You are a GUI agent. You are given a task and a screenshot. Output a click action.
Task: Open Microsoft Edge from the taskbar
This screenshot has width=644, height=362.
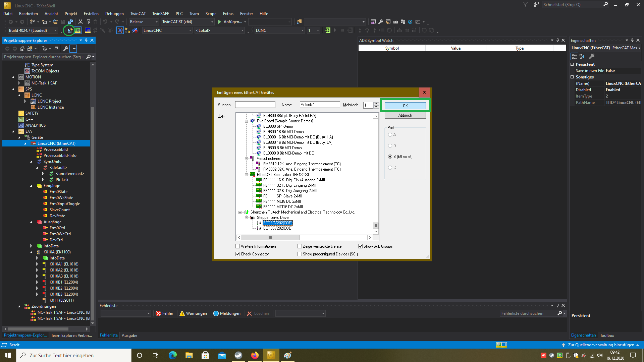172,355
